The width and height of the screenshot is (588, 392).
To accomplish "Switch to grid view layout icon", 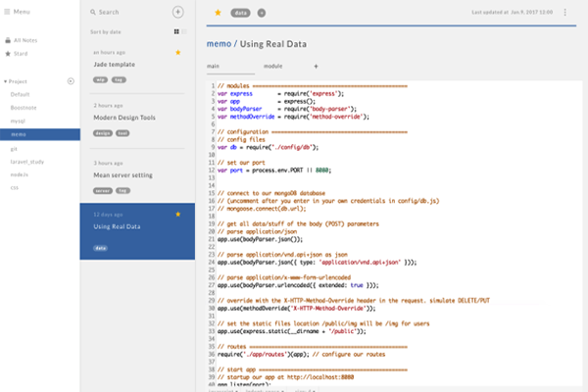I will [x=176, y=32].
